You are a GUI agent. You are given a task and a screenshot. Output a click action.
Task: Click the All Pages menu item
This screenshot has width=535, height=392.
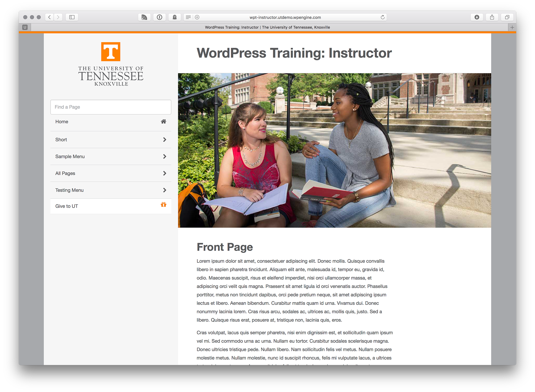(x=110, y=173)
